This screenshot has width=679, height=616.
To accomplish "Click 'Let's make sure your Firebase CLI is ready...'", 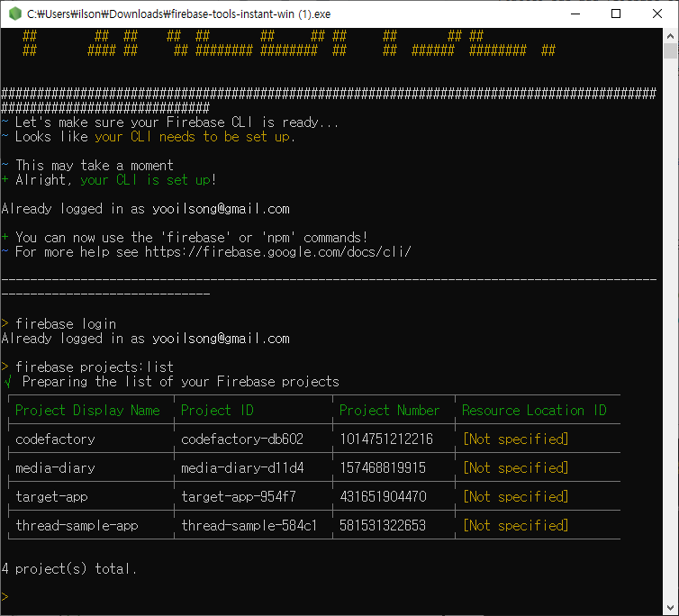I will [x=177, y=122].
